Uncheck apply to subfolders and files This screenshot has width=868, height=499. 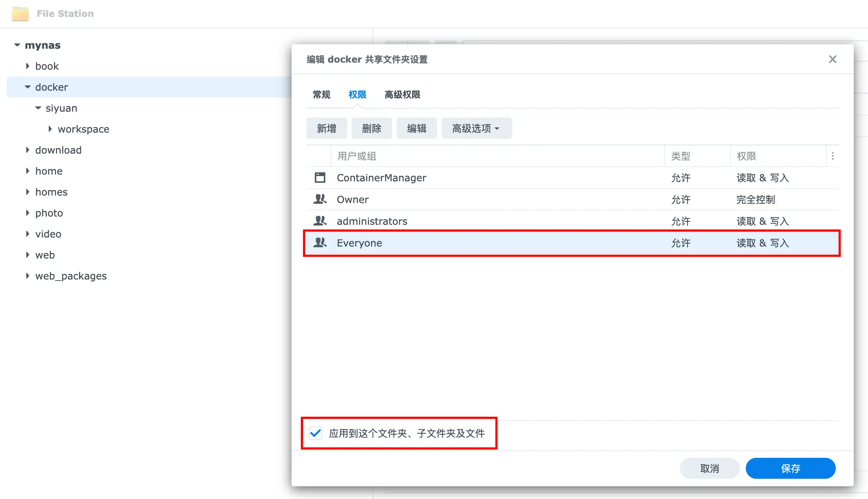coord(316,433)
